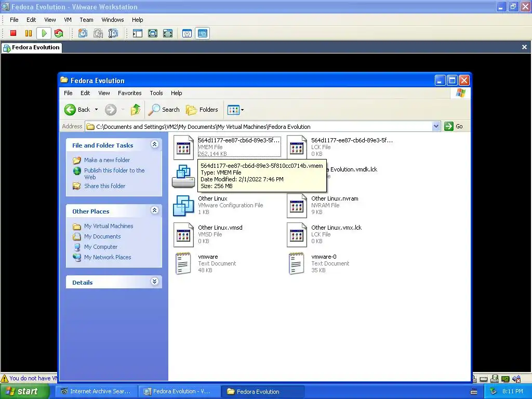Click the Up folder icon
The height and width of the screenshot is (399, 532).
click(136, 110)
